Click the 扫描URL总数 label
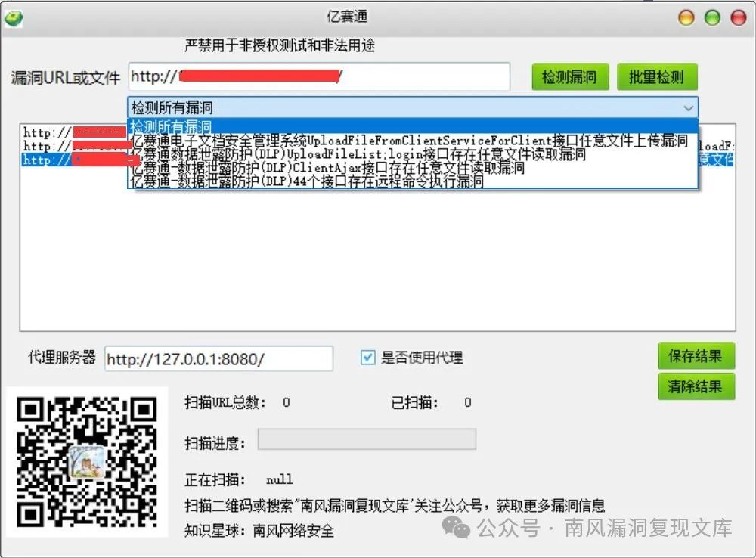The image size is (756, 558). (x=225, y=402)
